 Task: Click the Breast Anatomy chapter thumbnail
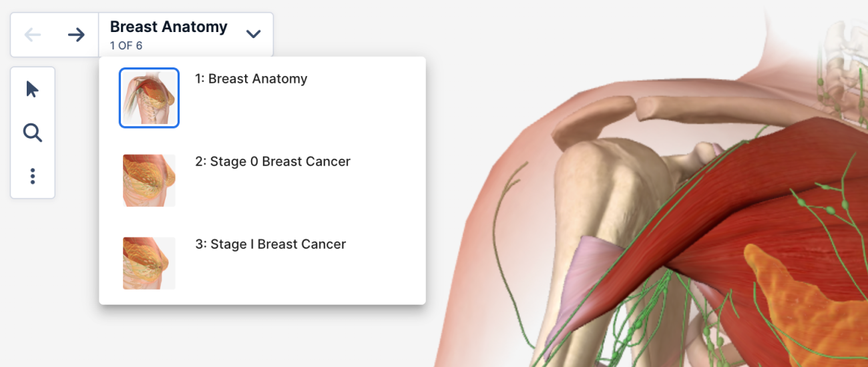coord(149,98)
